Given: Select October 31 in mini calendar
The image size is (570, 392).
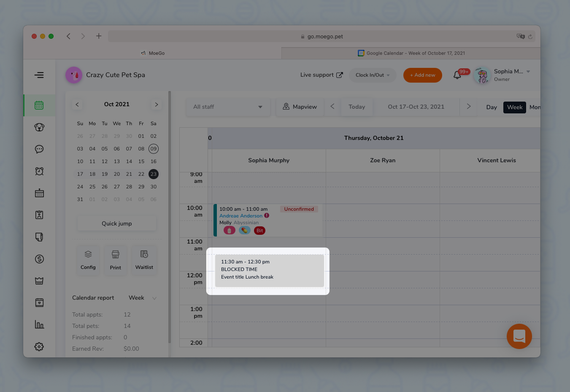Looking at the screenshot, I should [80, 199].
